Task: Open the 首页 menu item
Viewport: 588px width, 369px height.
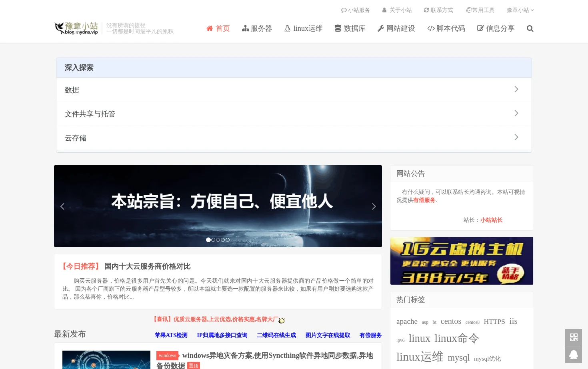Action: tap(218, 28)
